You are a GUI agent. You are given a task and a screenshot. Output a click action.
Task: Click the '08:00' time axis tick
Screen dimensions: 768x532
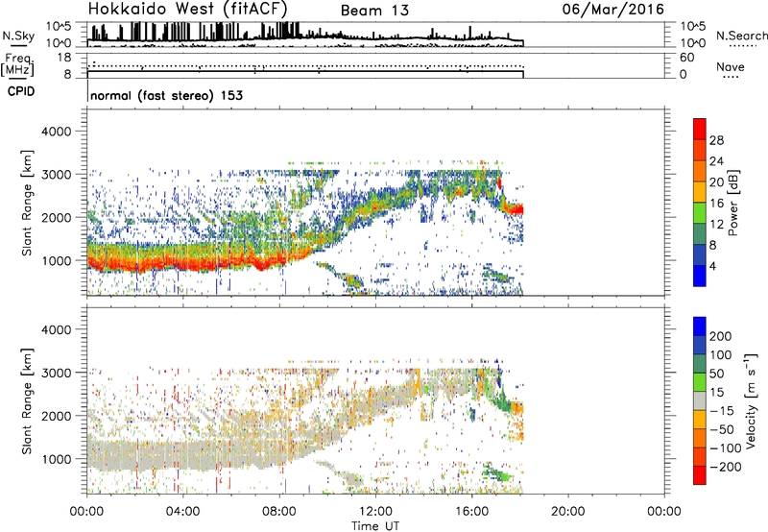[279, 512]
